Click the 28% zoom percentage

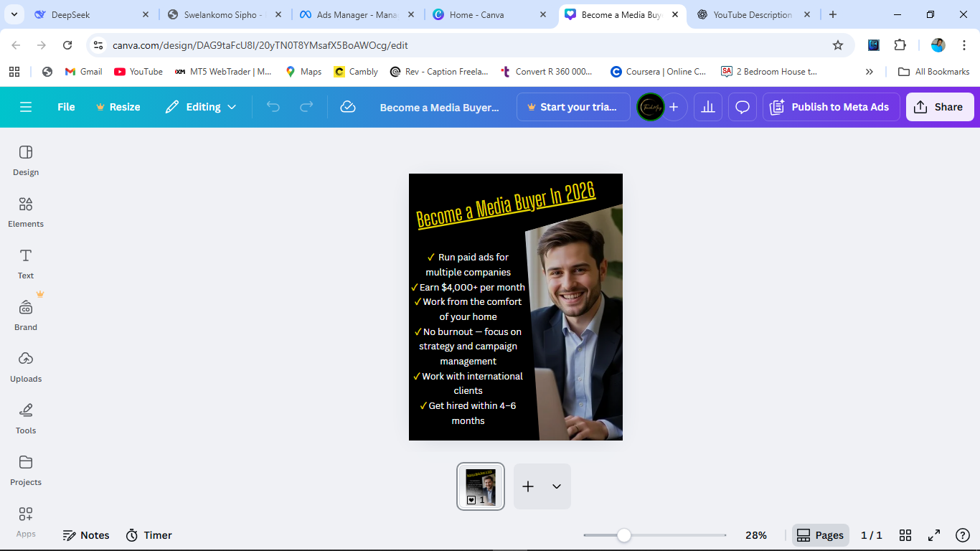756,535
